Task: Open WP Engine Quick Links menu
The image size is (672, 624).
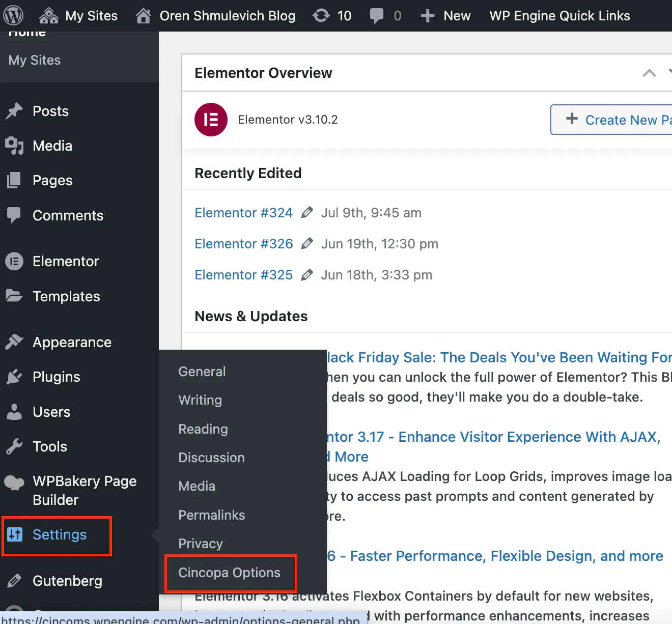Action: tap(559, 16)
